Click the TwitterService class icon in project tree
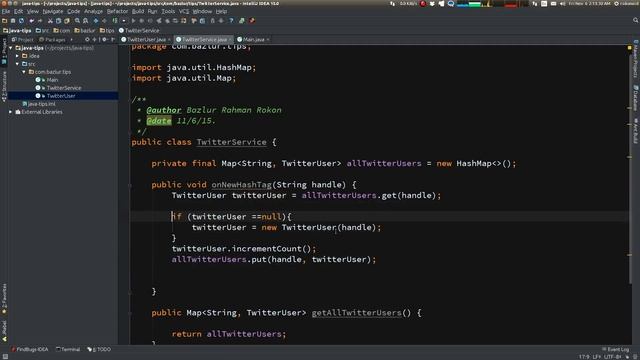The image size is (640, 360). pyautogui.click(x=38, y=88)
